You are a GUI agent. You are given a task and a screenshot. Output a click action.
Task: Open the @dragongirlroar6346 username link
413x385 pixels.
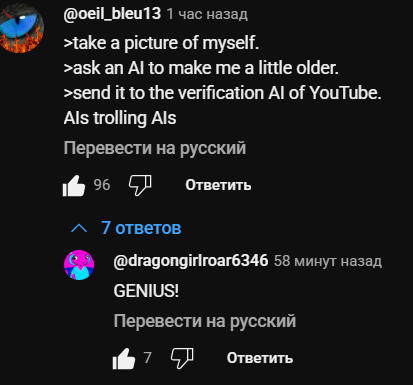(191, 261)
